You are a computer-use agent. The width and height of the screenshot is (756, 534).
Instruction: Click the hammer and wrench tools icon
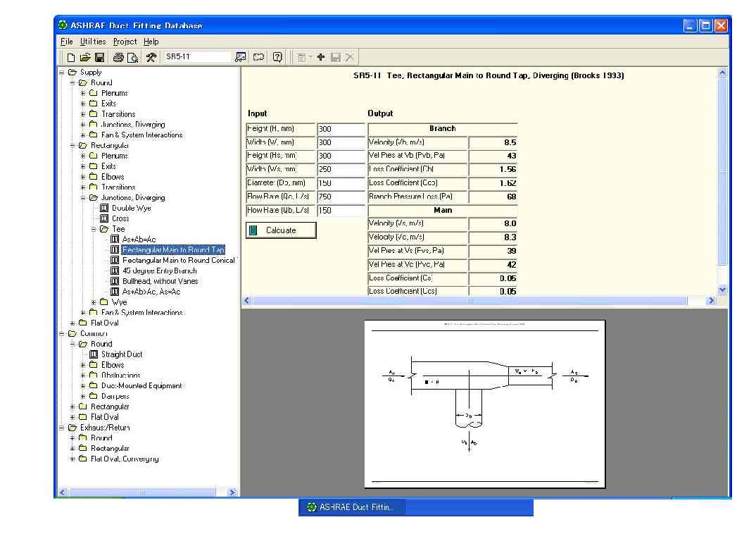pyautogui.click(x=151, y=57)
